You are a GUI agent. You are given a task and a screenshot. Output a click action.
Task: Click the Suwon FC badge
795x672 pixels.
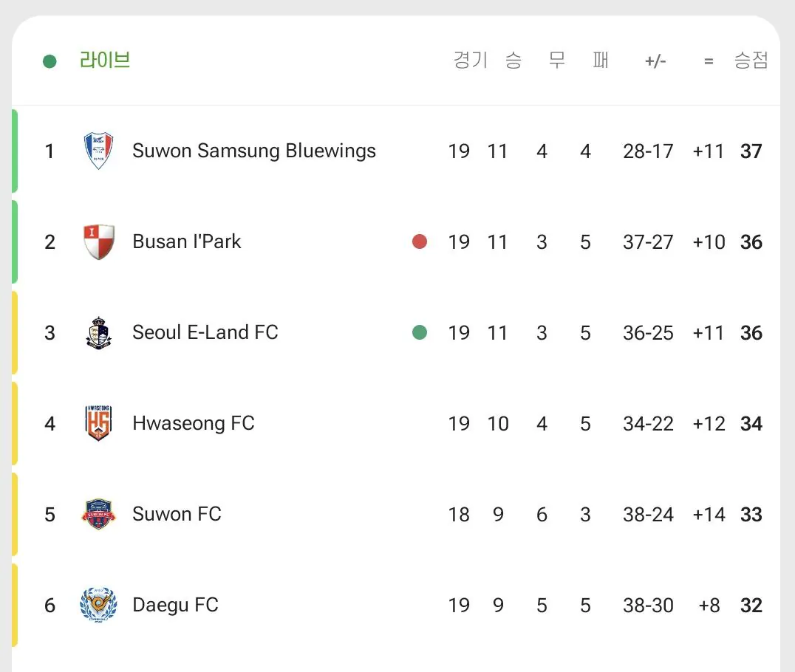tap(98, 514)
